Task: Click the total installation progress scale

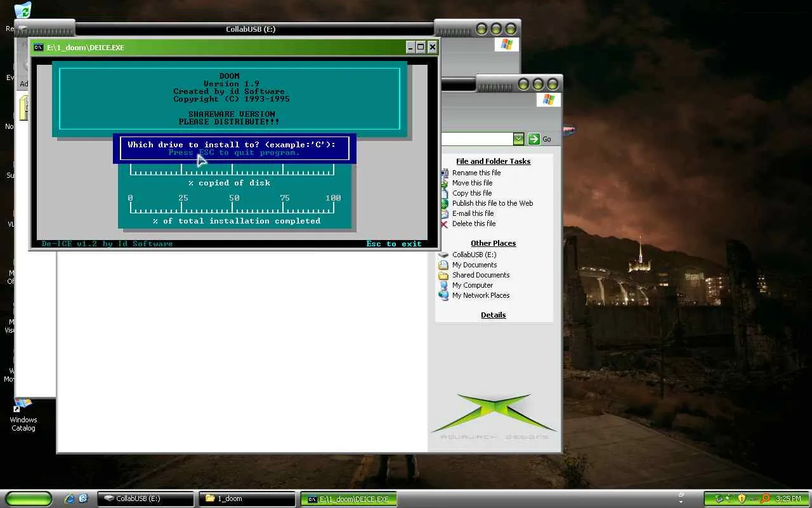Action: tap(232, 204)
